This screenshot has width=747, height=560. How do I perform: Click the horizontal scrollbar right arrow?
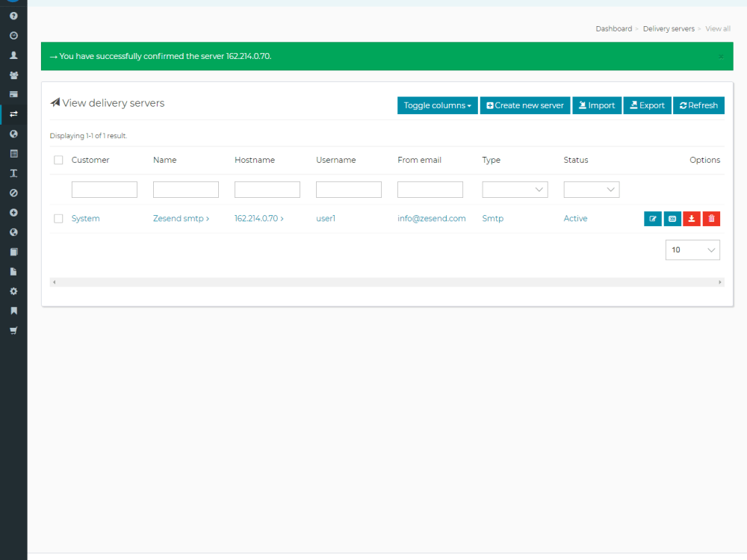[x=720, y=282]
